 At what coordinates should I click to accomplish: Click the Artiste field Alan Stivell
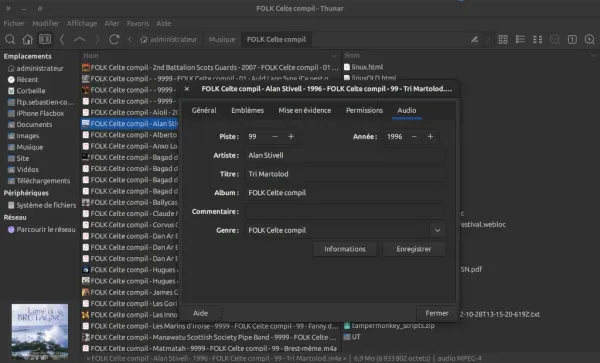click(345, 155)
